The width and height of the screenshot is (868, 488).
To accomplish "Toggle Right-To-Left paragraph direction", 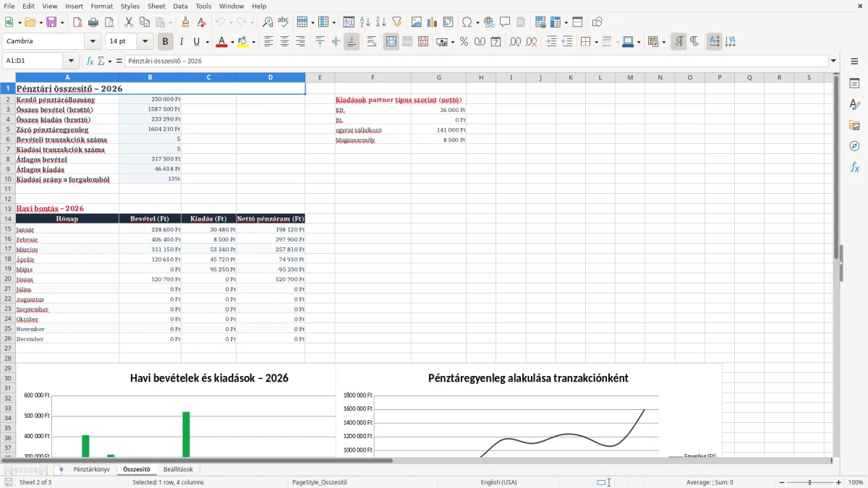I will point(694,42).
